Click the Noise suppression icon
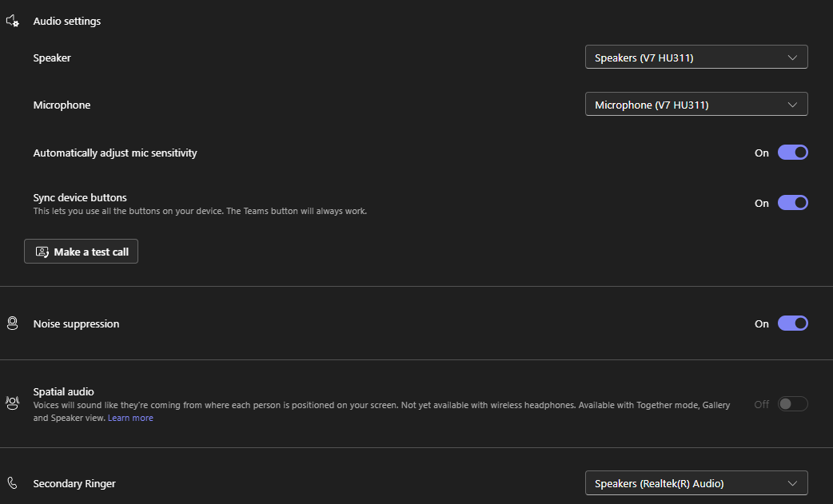The image size is (833, 504). [12, 323]
